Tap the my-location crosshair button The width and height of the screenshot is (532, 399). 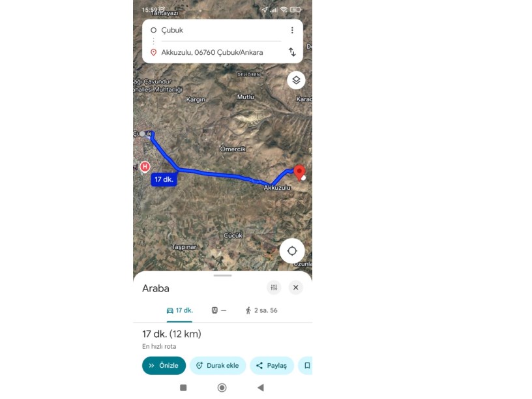pyautogui.click(x=292, y=251)
